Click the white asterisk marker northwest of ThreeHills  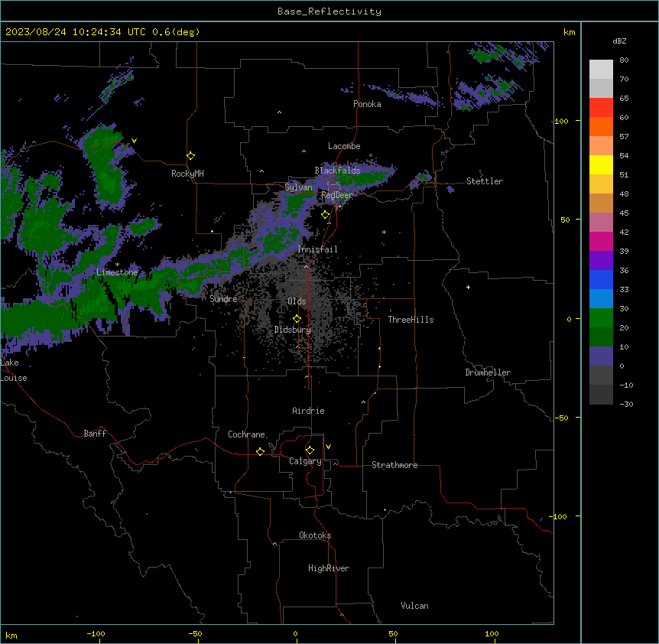tap(384, 232)
